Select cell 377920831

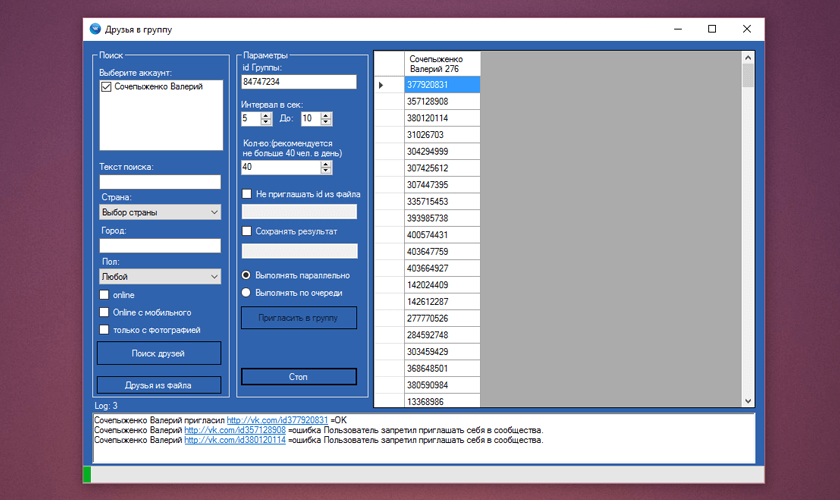tap(442, 85)
